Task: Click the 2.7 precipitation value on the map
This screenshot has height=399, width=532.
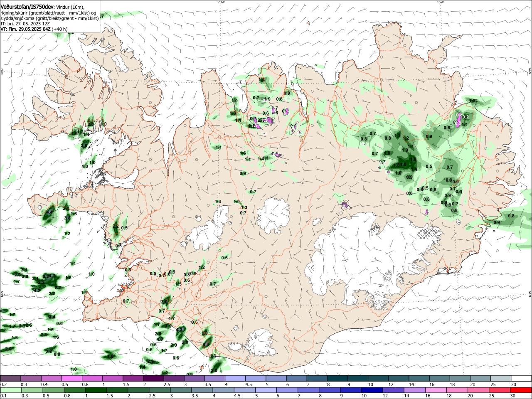Action: [58, 288]
